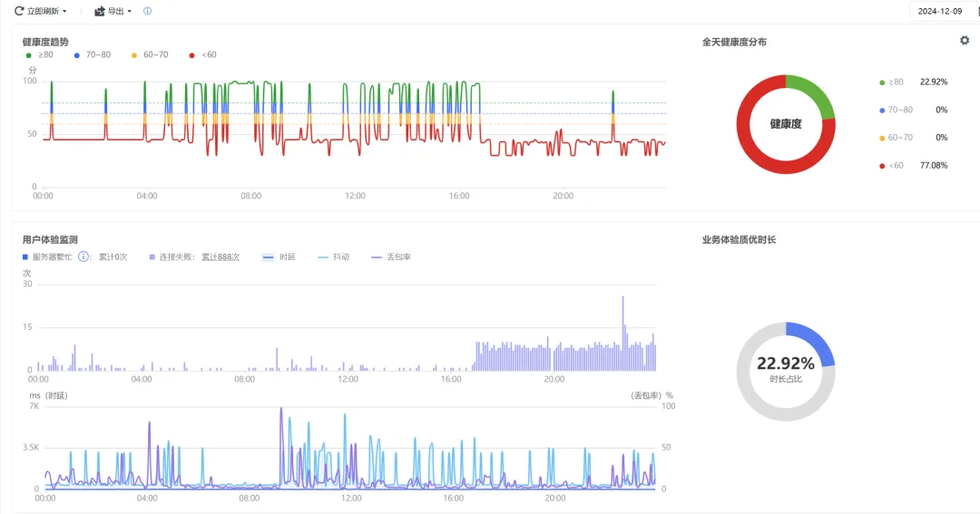Viewport: 980px width, 514px height.
Task: Click the refresh icon beside 立即刷新
Action: coord(18,11)
